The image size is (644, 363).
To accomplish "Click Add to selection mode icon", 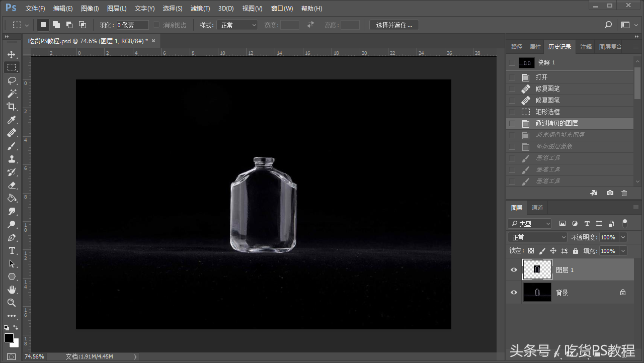I will (x=56, y=25).
